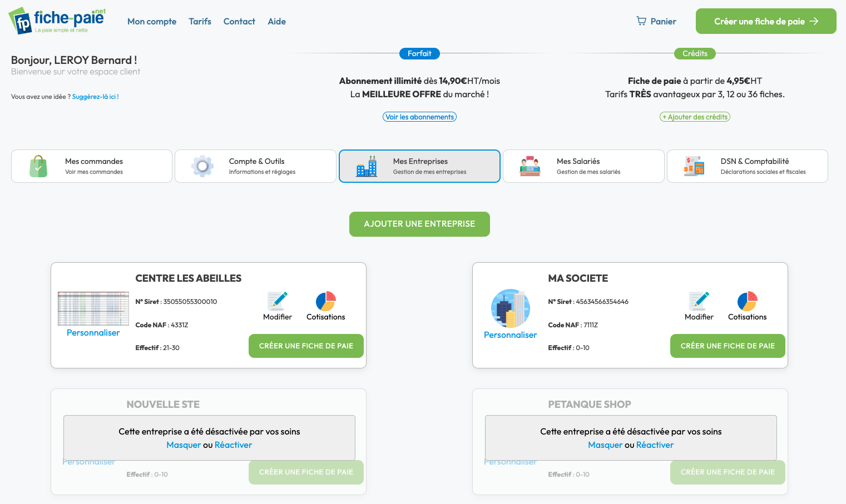Click the Mes Entreprises buildings icon
The height and width of the screenshot is (504, 846).
point(367,166)
